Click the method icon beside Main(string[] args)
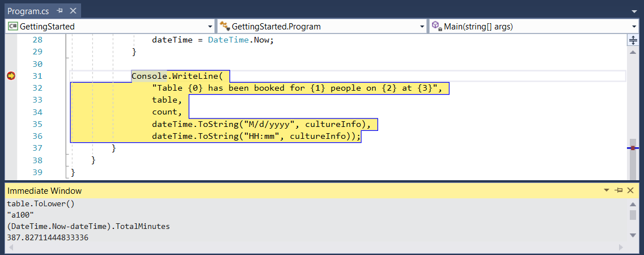Viewport: 644px width, 255px height. click(x=437, y=27)
